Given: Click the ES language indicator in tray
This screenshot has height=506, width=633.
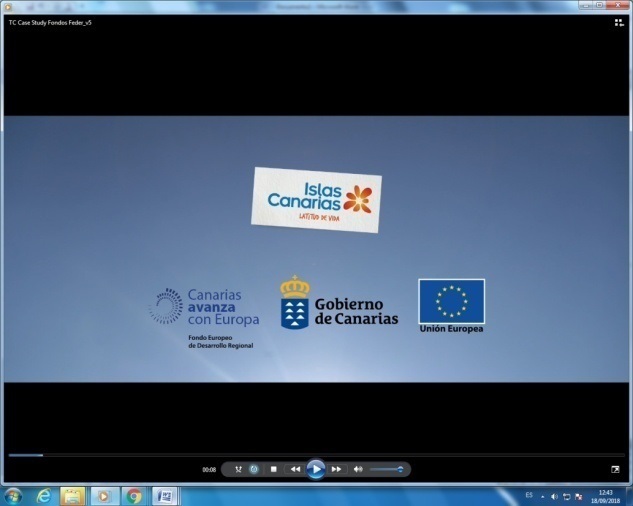Looking at the screenshot, I should point(529,495).
